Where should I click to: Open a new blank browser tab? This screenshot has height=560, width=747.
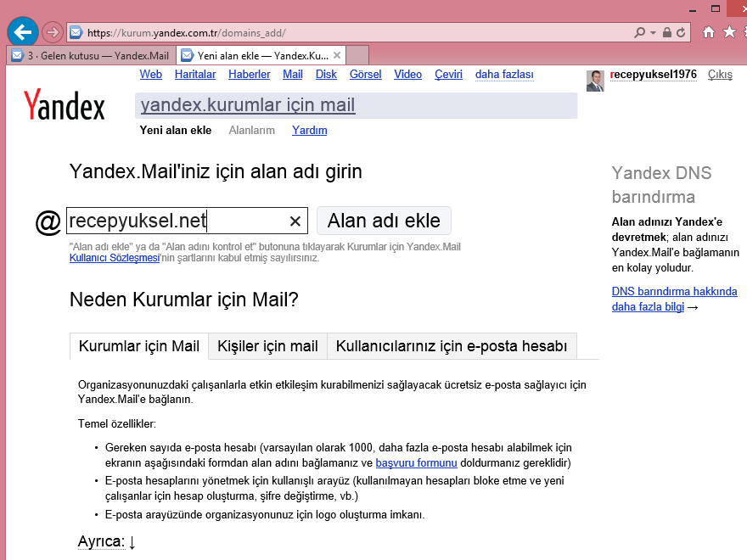tap(357, 55)
